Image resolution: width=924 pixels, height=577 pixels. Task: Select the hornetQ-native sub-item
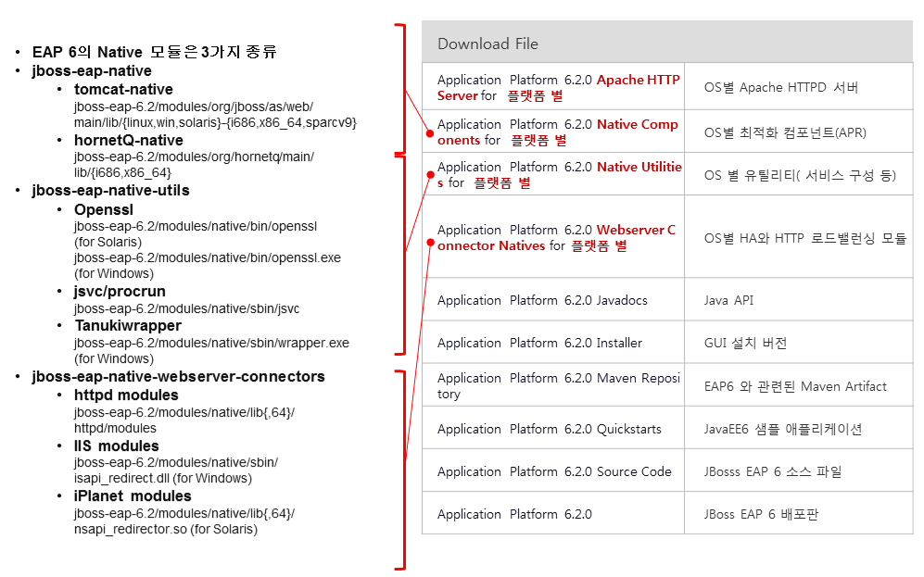[x=129, y=140]
